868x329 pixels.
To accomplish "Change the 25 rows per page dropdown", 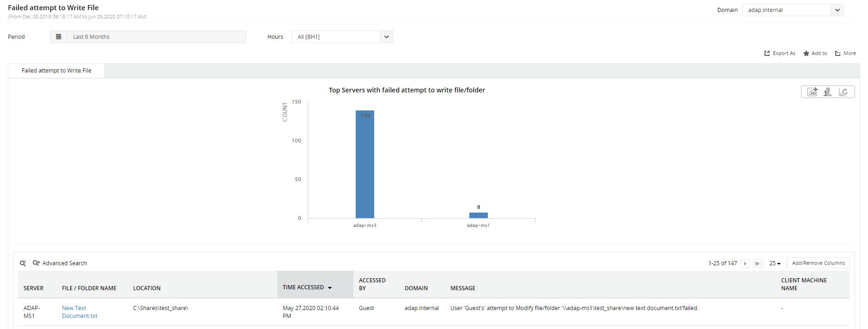I will click(x=775, y=263).
